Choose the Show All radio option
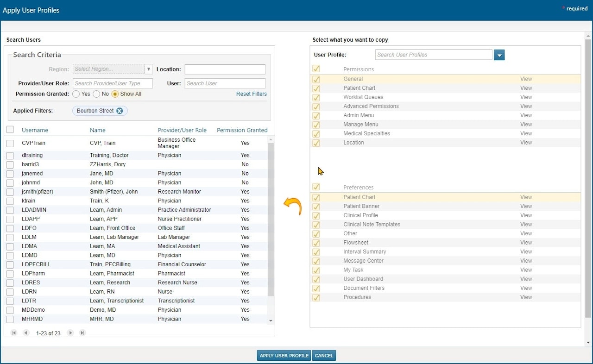593x364 pixels. [x=115, y=94]
